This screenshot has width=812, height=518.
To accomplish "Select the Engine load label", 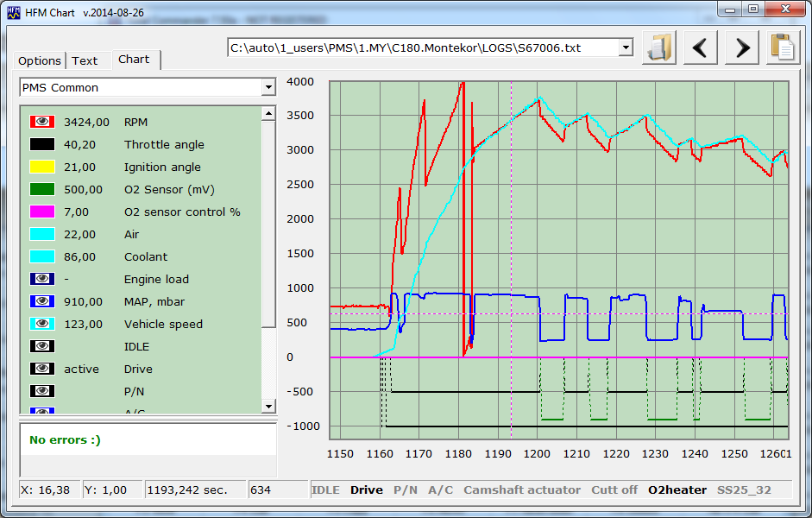I will (156, 280).
